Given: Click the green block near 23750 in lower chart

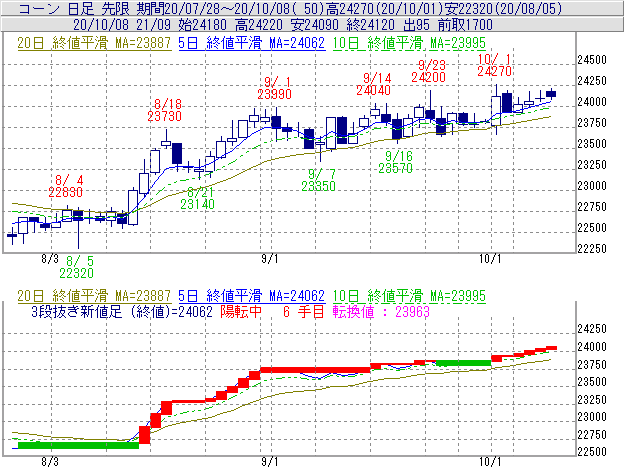Looking at the screenshot, I should pos(464,363).
